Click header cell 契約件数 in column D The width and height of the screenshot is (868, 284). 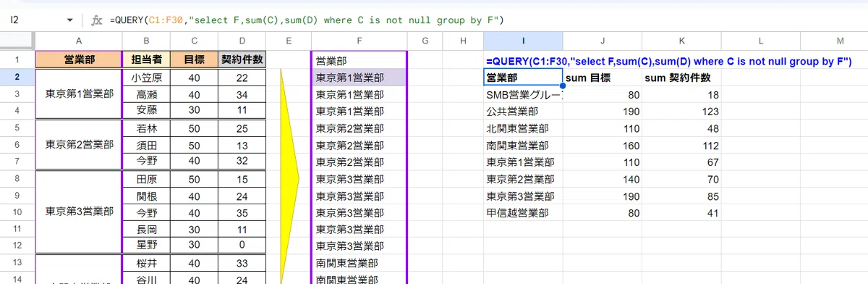tap(242, 59)
